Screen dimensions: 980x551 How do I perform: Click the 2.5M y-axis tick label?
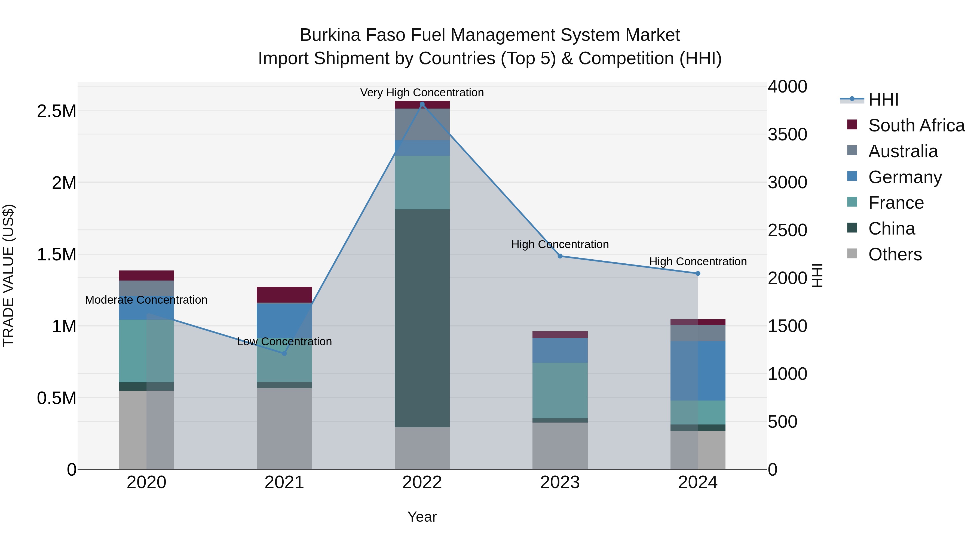coord(56,111)
